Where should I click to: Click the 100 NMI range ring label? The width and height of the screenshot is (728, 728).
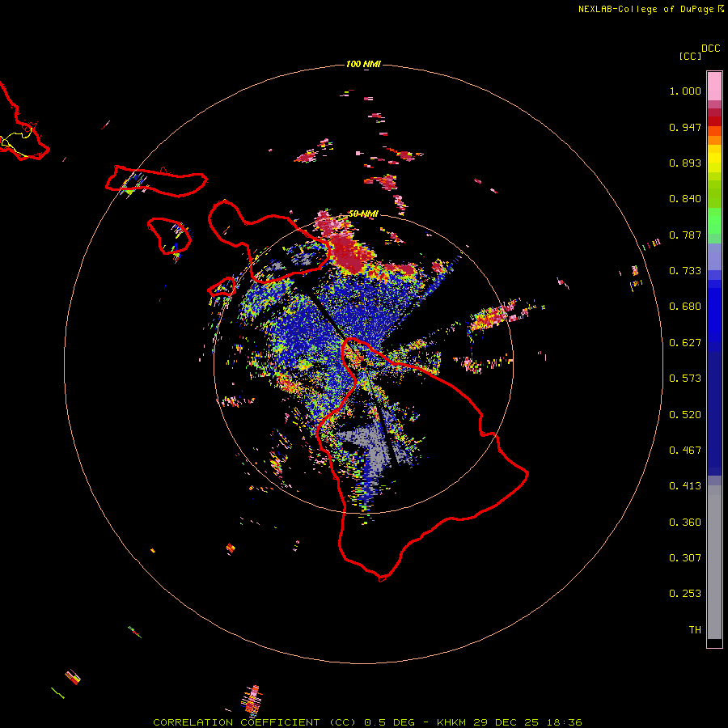point(363,64)
